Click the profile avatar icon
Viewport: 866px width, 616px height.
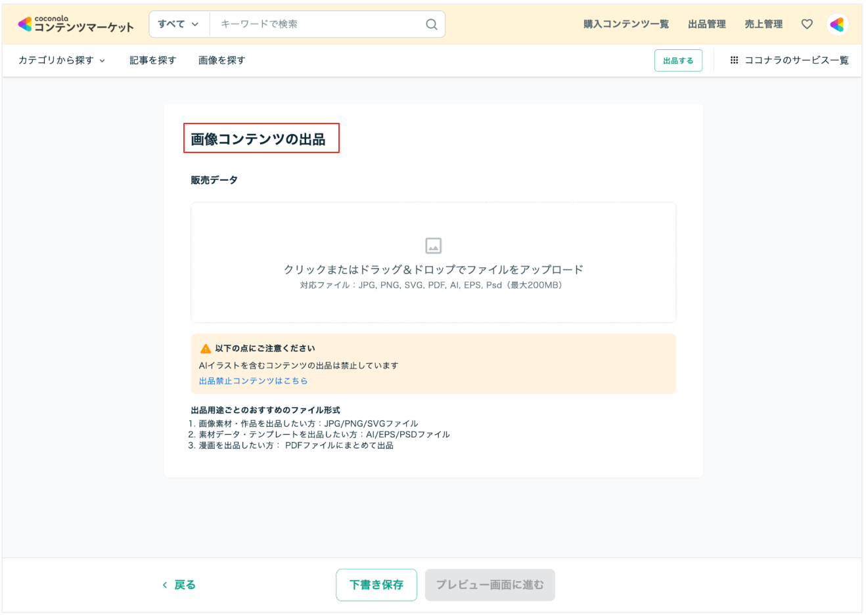point(837,24)
